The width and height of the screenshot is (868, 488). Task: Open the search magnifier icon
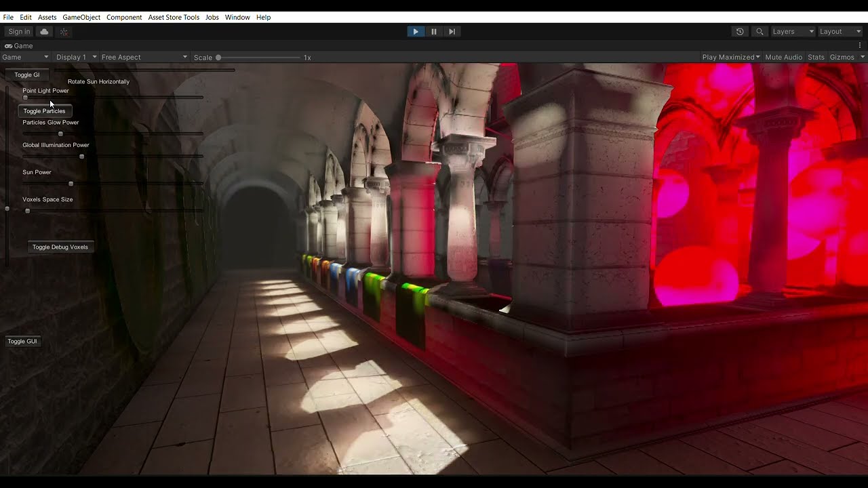click(759, 31)
